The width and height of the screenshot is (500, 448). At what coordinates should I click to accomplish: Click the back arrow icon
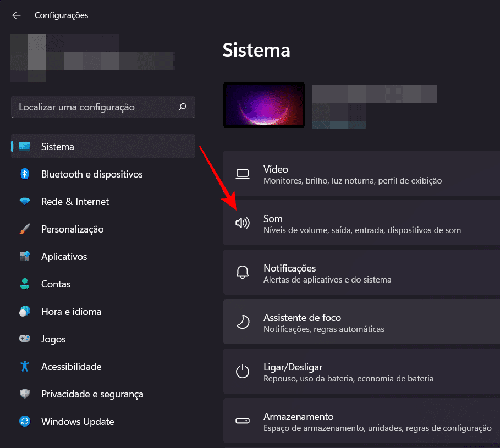coord(17,15)
